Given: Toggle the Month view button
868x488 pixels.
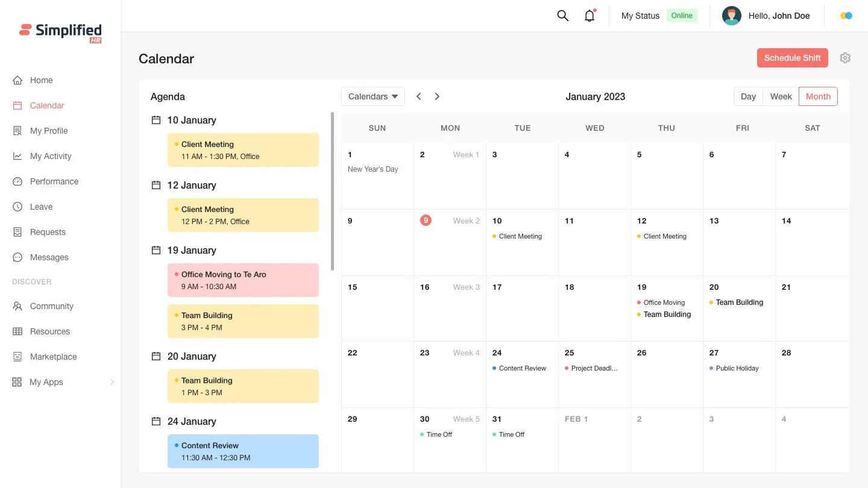Looking at the screenshot, I should (x=818, y=96).
